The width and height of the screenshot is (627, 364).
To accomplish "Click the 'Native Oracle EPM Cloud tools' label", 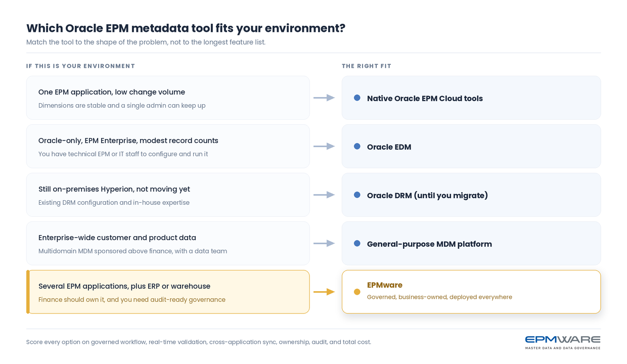I will (425, 99).
